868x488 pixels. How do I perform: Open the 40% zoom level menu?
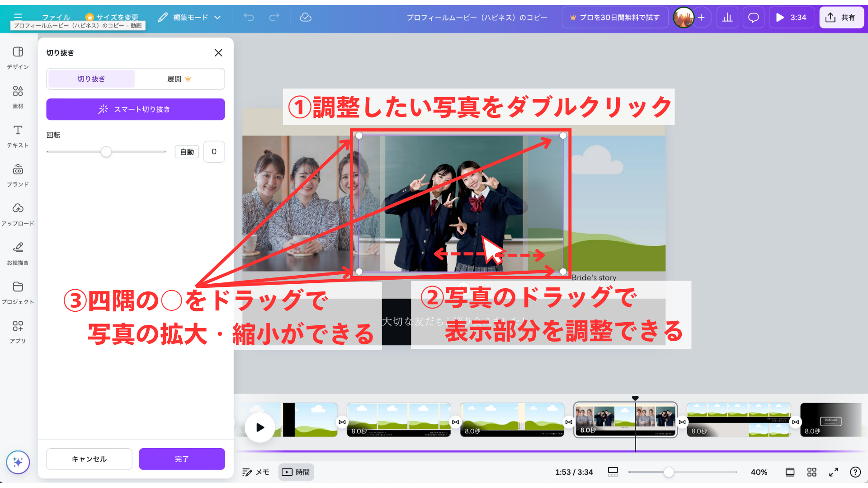pyautogui.click(x=759, y=472)
